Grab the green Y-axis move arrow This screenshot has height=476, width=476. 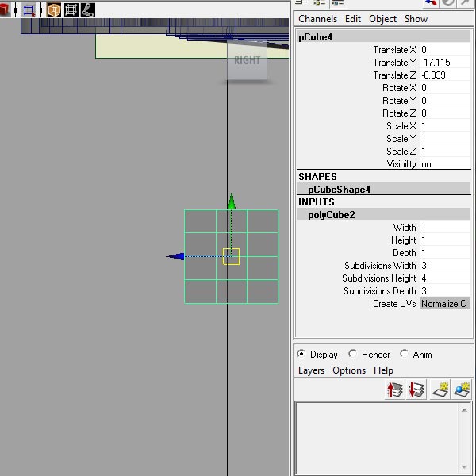(232, 202)
